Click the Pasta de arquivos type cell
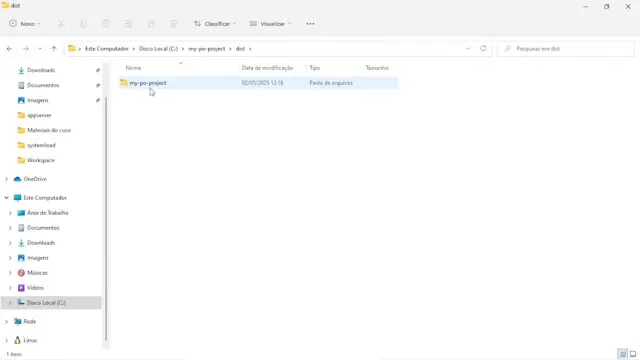640x360 pixels. coord(331,83)
